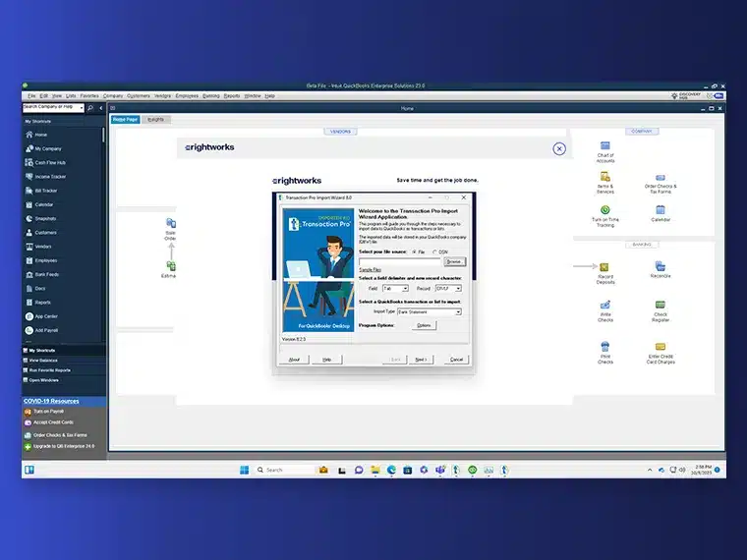Open Items & Services icon

click(605, 183)
